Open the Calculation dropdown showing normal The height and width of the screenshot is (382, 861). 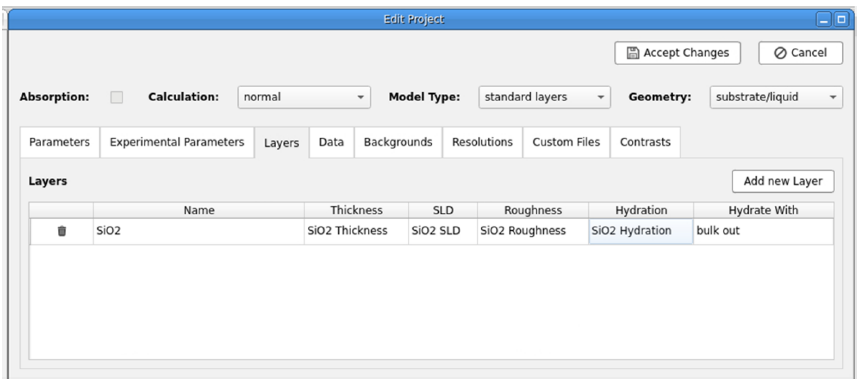point(304,97)
